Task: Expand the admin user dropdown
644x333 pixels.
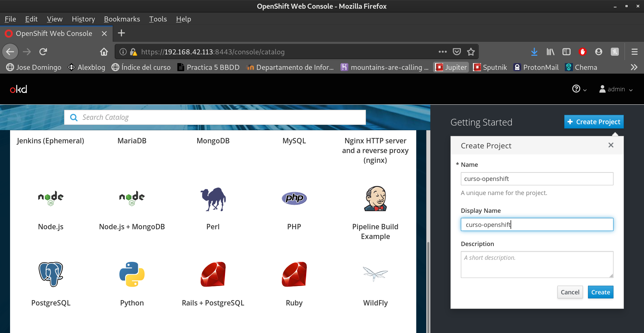Action: click(x=616, y=89)
